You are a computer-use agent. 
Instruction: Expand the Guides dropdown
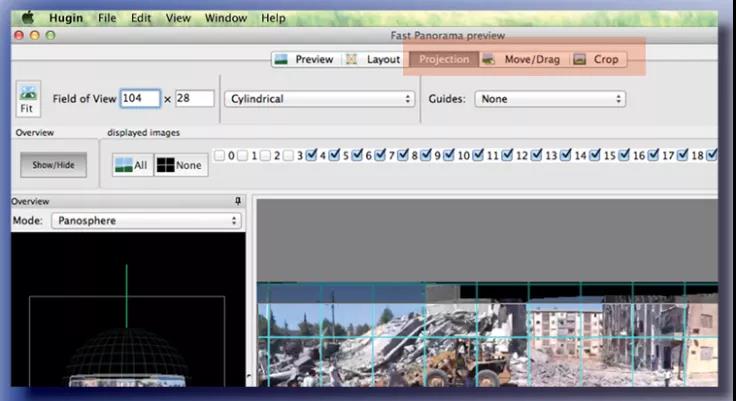549,99
